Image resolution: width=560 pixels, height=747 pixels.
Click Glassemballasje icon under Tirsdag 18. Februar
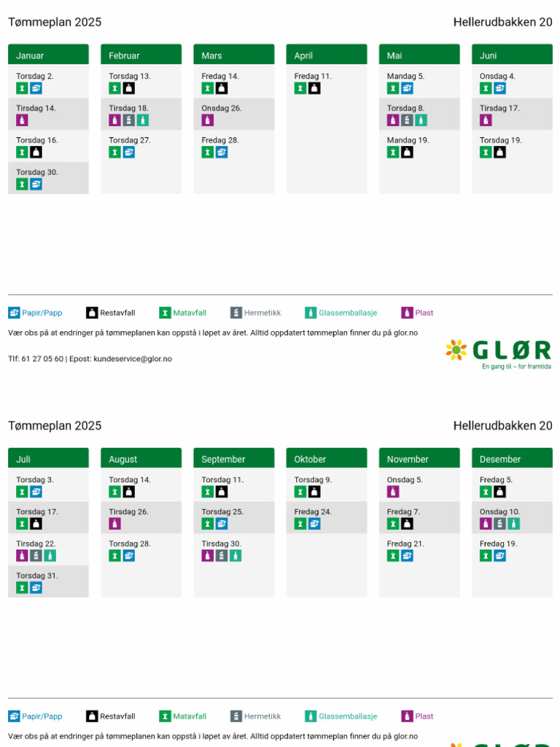pyautogui.click(x=143, y=120)
